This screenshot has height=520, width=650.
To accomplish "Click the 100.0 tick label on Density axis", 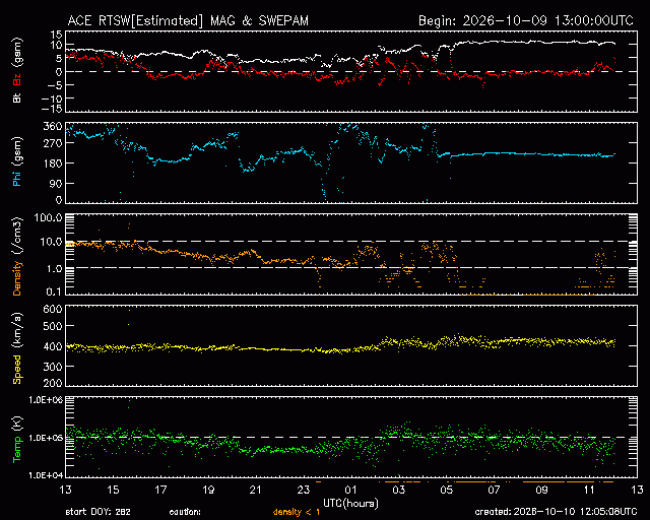I will tap(49, 218).
